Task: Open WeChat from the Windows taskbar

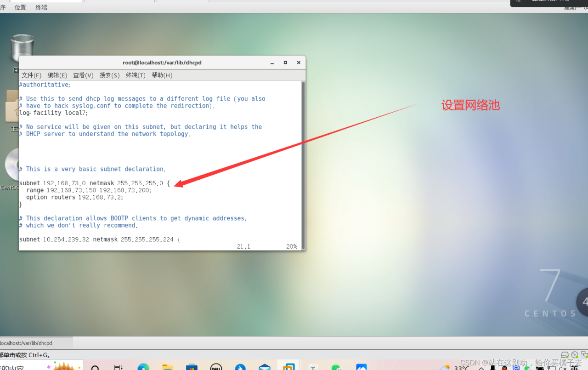Action: click(x=337, y=367)
